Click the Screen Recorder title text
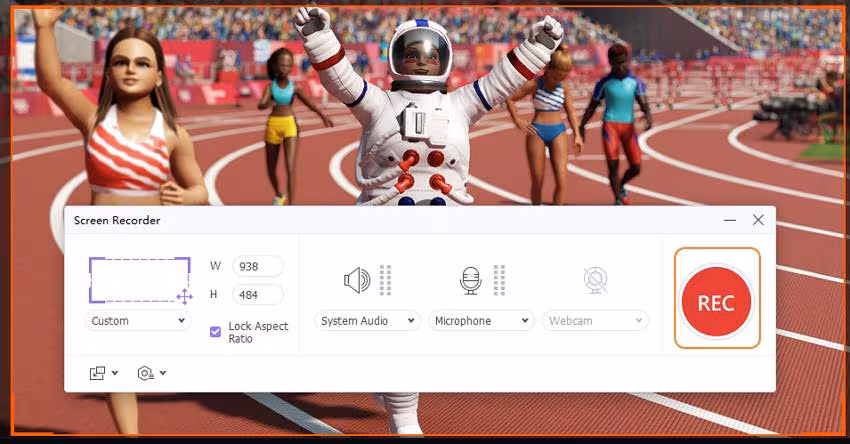Viewport: 850px width, 444px height. pos(117,221)
